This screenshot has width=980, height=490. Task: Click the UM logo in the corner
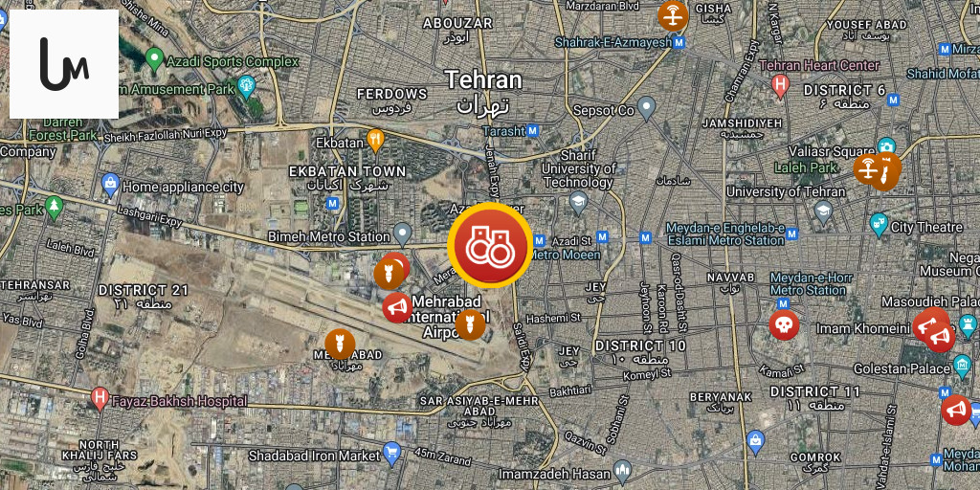64,64
